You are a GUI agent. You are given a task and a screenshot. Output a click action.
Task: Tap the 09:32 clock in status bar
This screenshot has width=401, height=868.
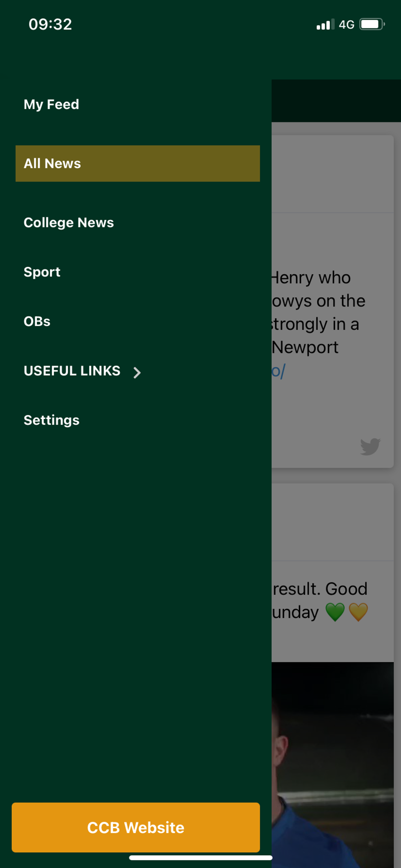pos(50,24)
